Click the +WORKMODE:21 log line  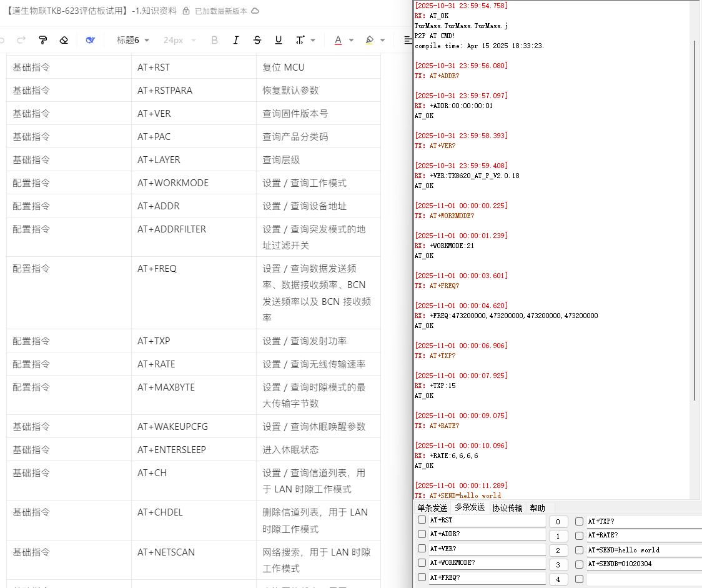coord(444,246)
